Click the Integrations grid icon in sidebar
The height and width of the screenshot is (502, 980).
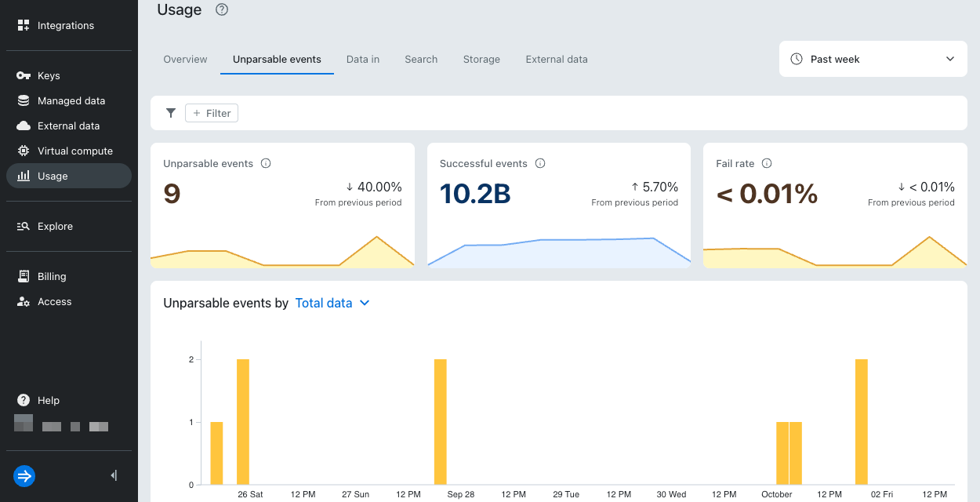coord(24,26)
